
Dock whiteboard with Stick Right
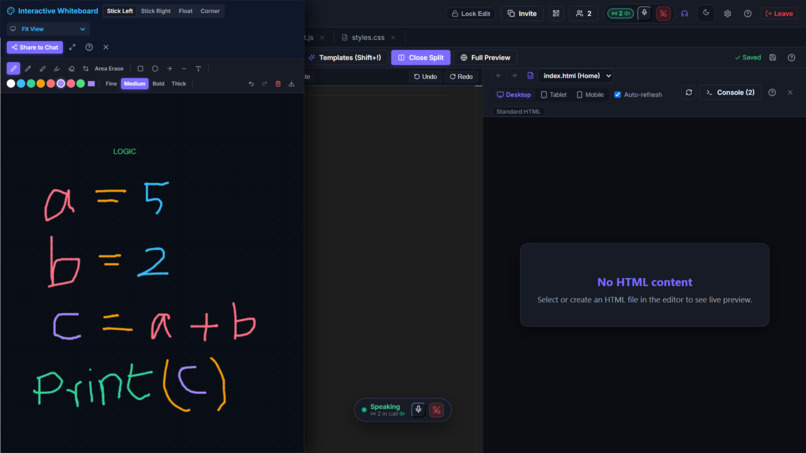pyautogui.click(x=156, y=11)
